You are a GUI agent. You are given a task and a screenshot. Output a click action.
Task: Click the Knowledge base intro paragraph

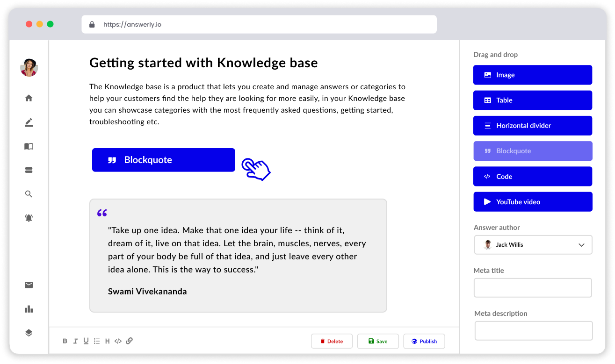[x=247, y=104]
